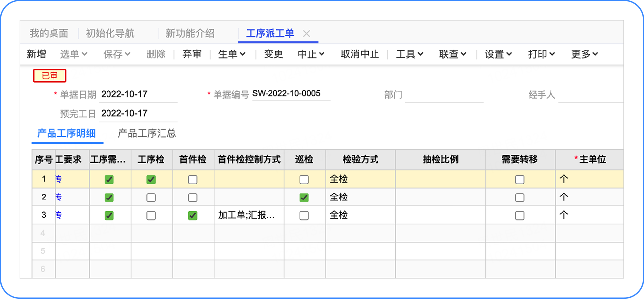
Task: Click the 已审 status badge
Action: pyautogui.click(x=50, y=76)
